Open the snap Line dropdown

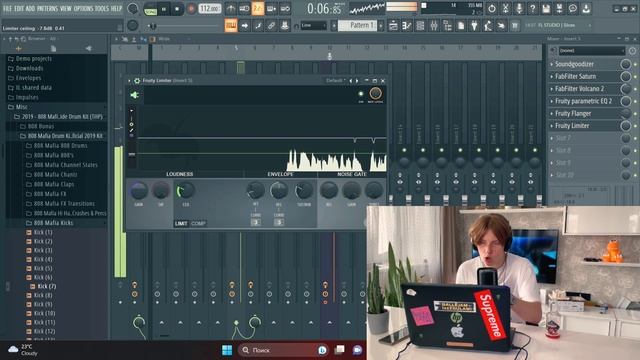(x=313, y=26)
